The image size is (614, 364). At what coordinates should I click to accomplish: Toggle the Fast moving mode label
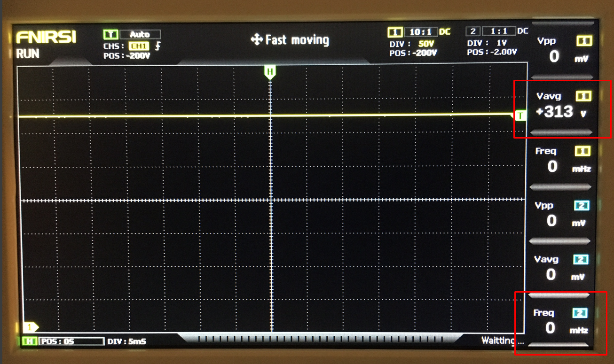pos(297,40)
